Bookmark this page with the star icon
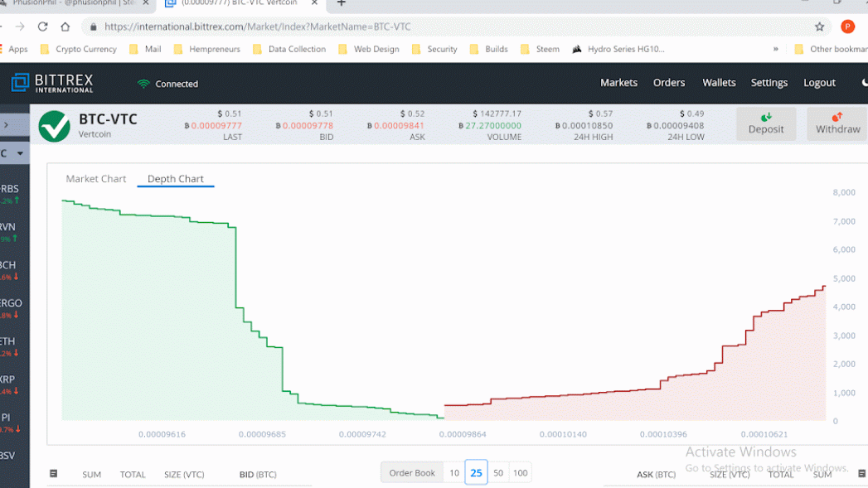 819,27
